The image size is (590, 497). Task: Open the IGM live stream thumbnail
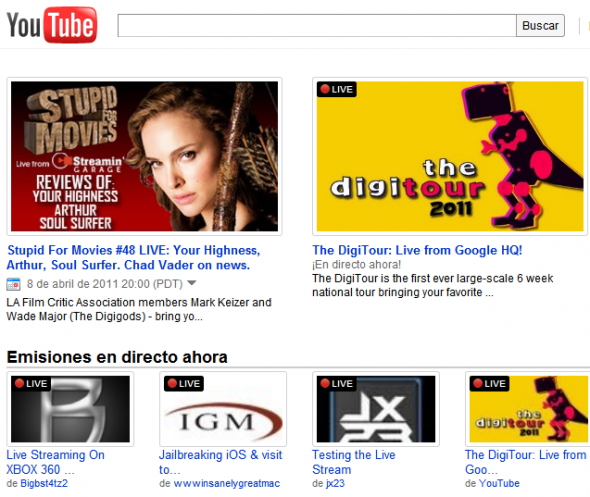(x=223, y=409)
